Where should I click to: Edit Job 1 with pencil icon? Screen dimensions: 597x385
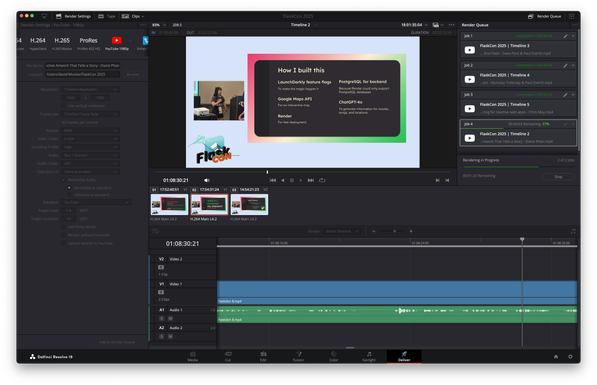565,36
